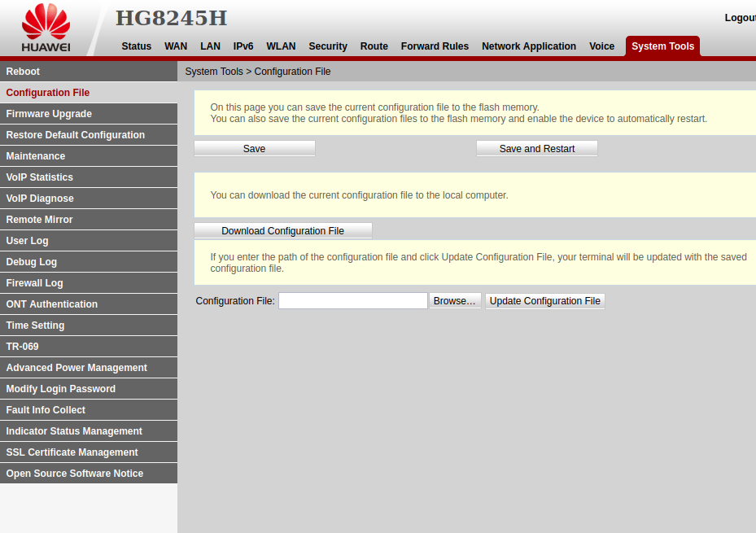View the Debug Log
This screenshot has height=533, width=756.
[89, 262]
